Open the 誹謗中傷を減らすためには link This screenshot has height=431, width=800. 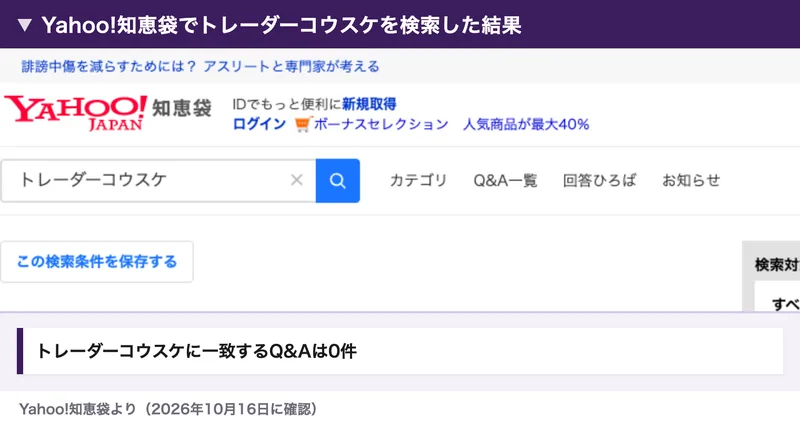click(200, 66)
